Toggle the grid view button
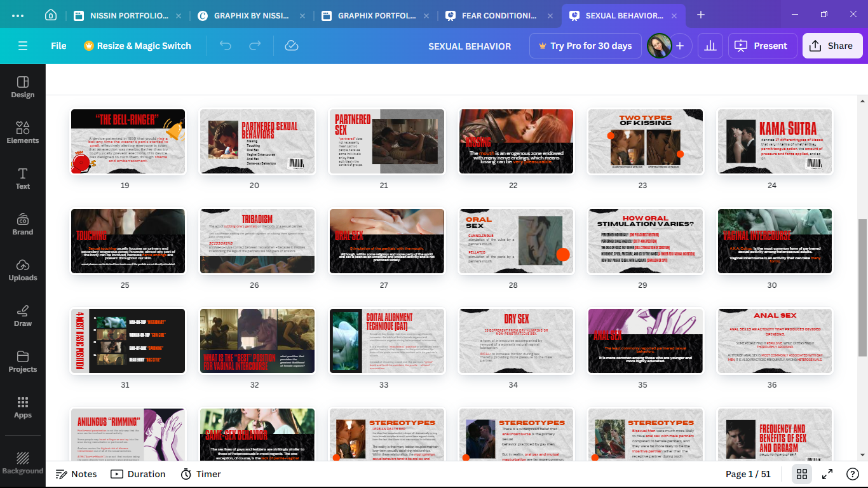This screenshot has height=488, width=868. click(x=802, y=474)
